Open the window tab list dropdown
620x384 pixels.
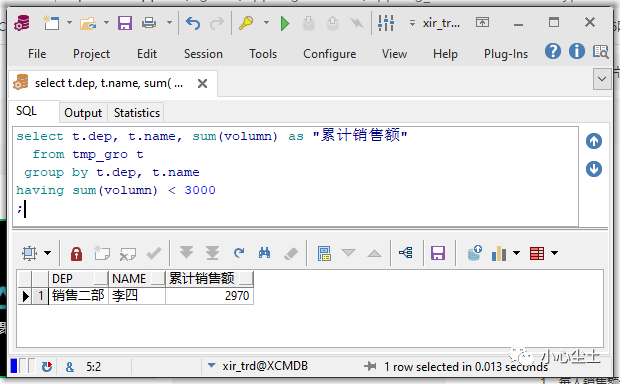pyautogui.click(x=602, y=79)
